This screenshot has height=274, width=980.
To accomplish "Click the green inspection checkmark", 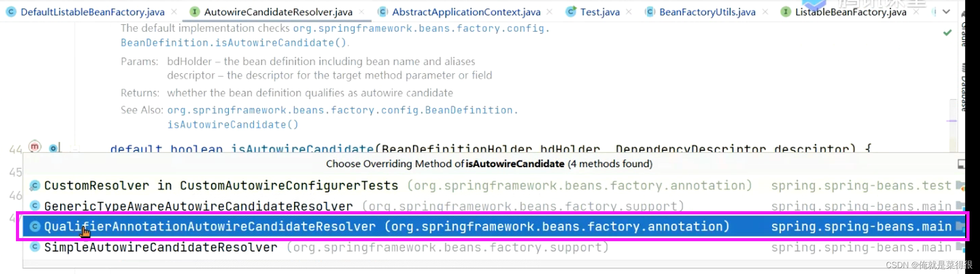I will (x=947, y=32).
